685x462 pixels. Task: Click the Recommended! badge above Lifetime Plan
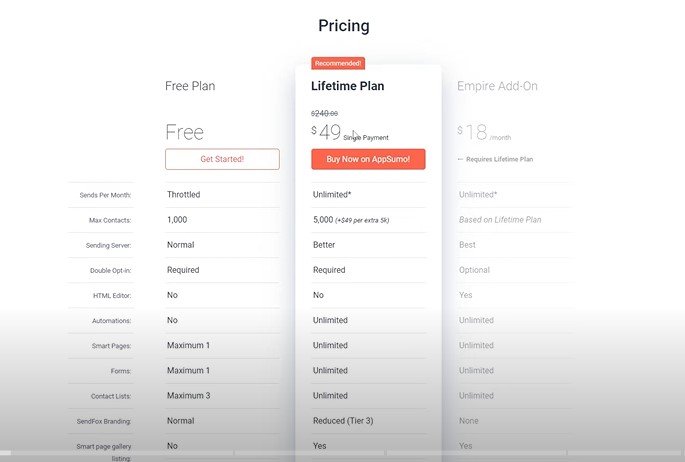[x=338, y=63]
